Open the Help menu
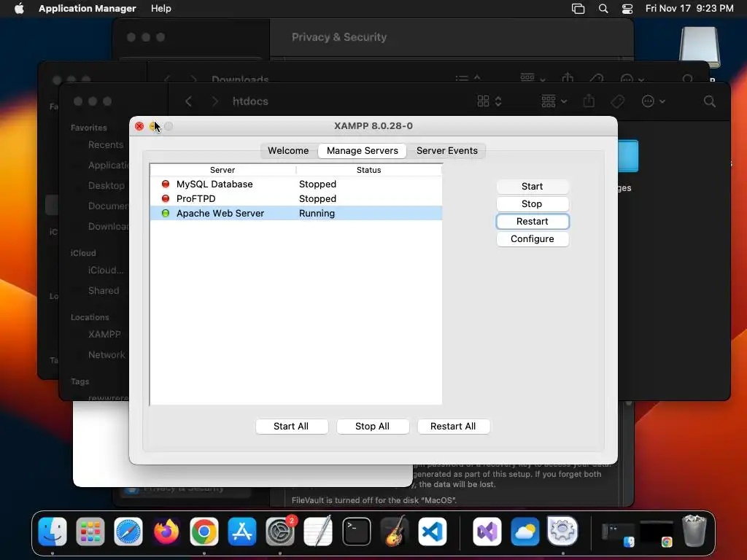Viewport: 747px width, 560px height. pyautogui.click(x=161, y=9)
